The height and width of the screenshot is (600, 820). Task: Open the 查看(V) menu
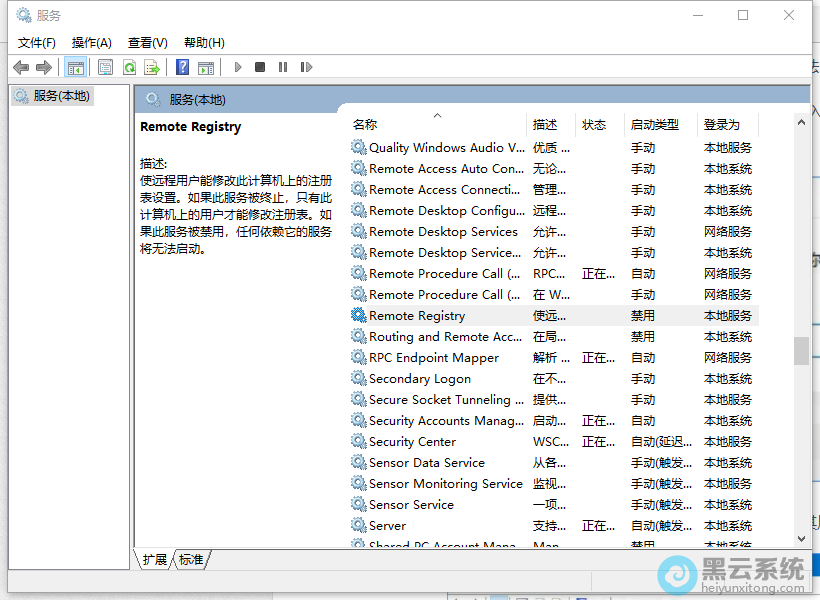tap(147, 42)
